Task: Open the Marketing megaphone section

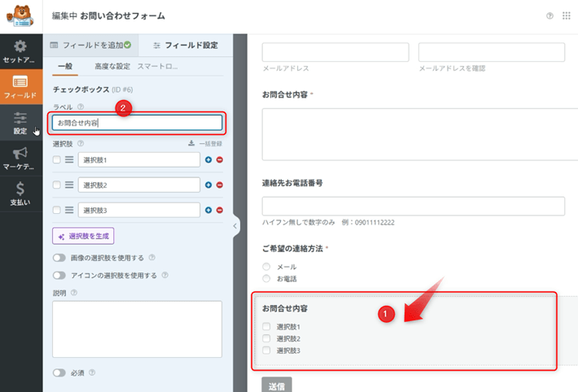Action: [x=20, y=159]
